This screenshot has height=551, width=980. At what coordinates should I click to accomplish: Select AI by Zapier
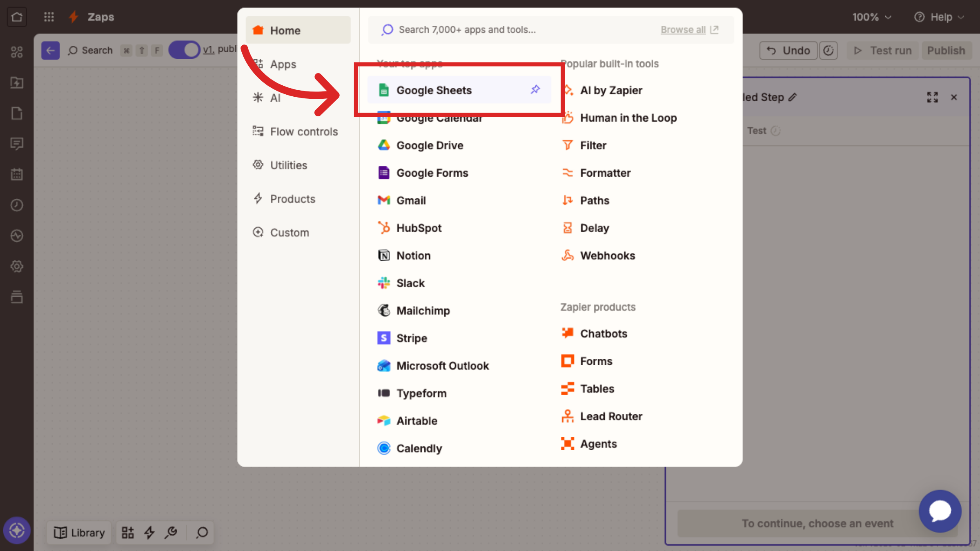(611, 90)
